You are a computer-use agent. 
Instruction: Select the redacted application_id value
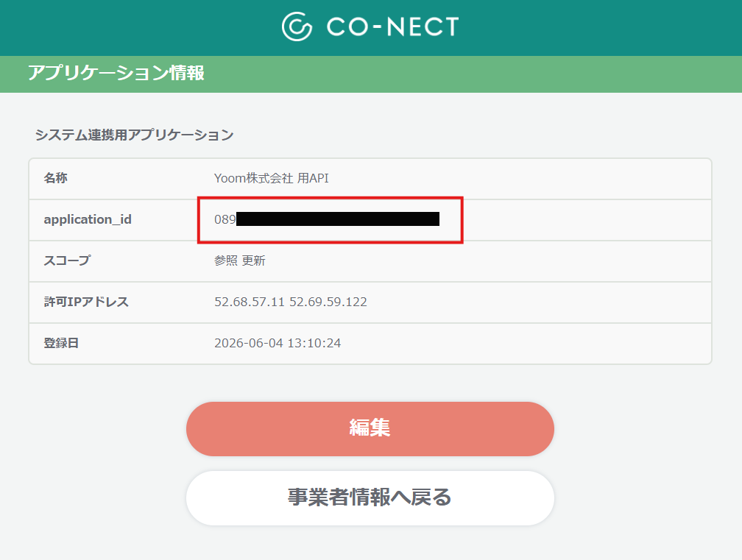click(327, 219)
